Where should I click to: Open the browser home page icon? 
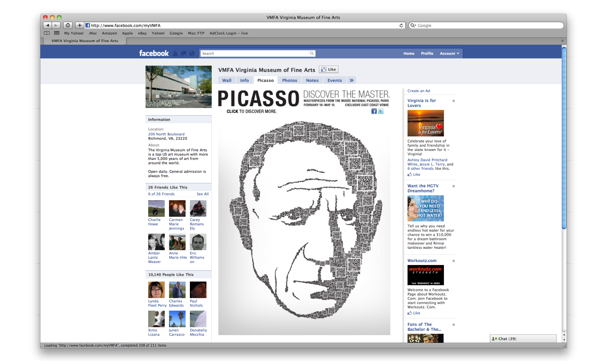click(x=68, y=25)
